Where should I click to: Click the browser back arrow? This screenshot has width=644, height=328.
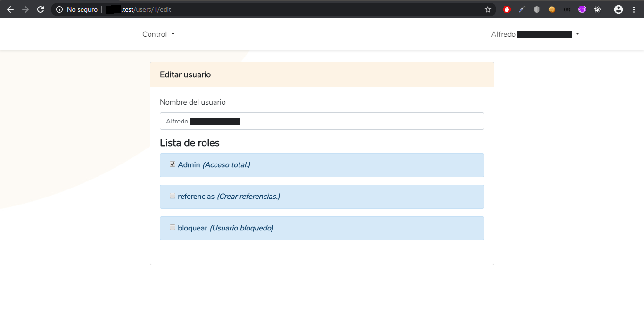(10, 9)
